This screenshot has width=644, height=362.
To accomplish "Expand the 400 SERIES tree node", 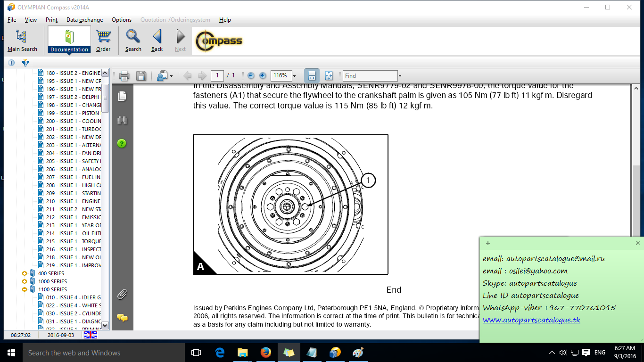I will (x=25, y=273).
